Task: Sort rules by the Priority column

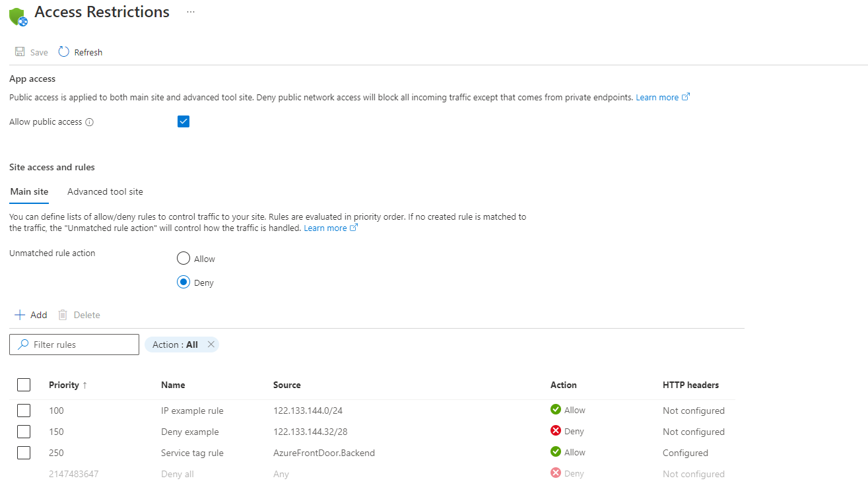Action: (63, 385)
